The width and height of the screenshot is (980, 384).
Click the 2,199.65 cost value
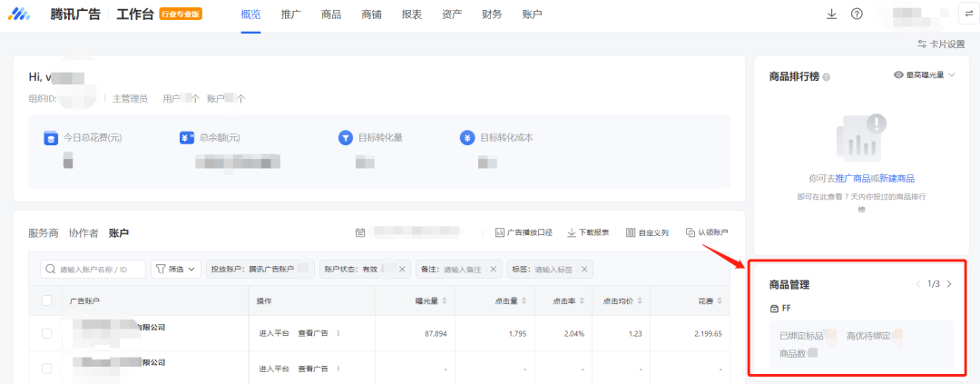[x=708, y=334]
